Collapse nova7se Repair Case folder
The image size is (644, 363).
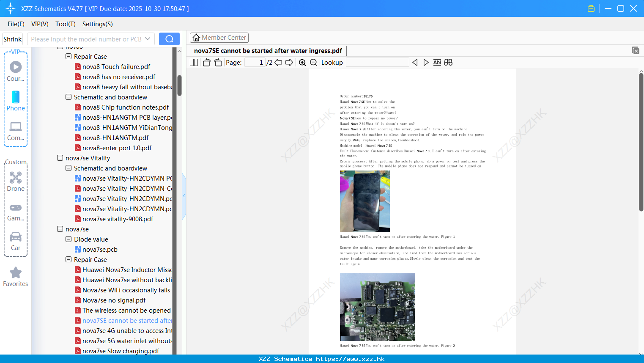point(69,259)
